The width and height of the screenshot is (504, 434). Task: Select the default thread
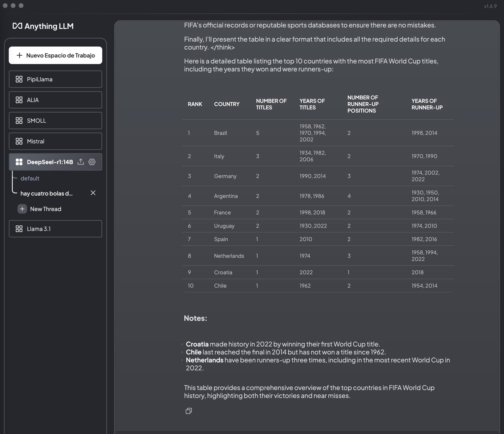pos(30,178)
